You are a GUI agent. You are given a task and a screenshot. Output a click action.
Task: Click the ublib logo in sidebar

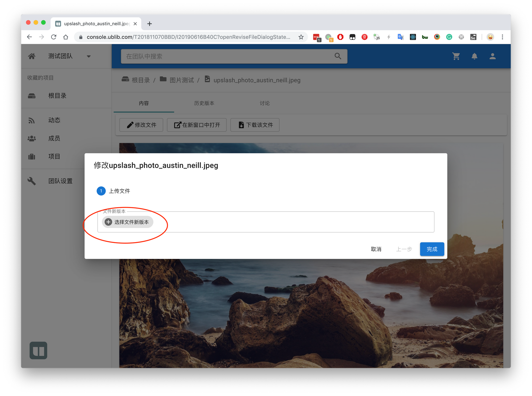[38, 350]
